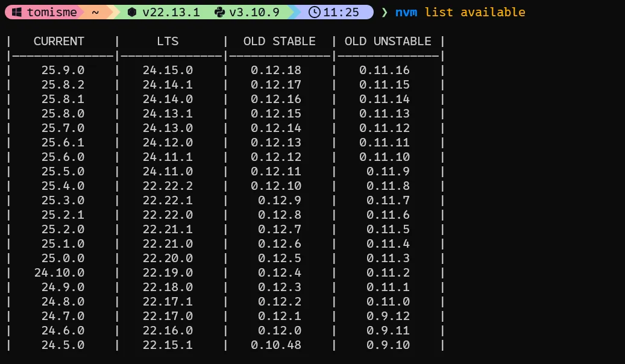Select version 22.16.0 in LTS column
This screenshot has height=364, width=625.
(x=168, y=330)
